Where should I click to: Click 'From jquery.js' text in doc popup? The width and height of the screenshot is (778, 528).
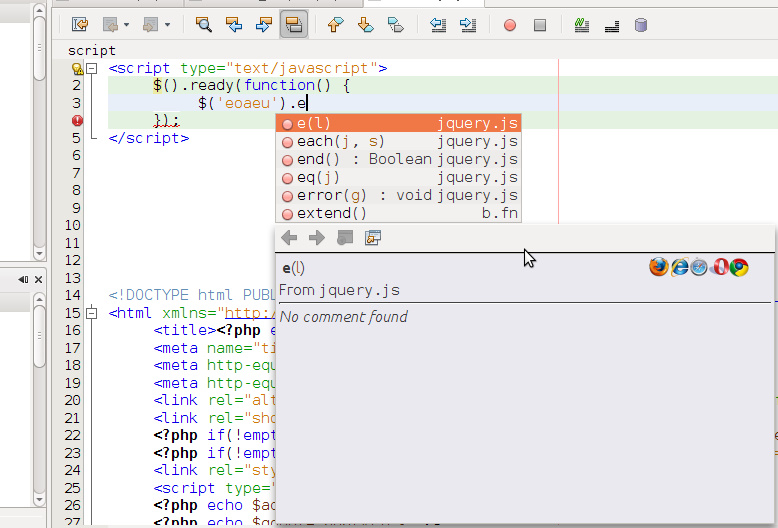(x=339, y=290)
